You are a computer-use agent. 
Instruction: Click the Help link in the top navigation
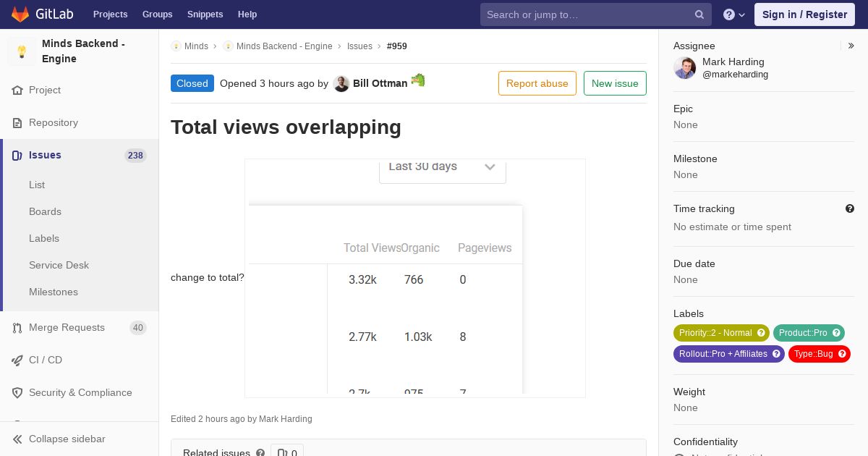click(247, 14)
